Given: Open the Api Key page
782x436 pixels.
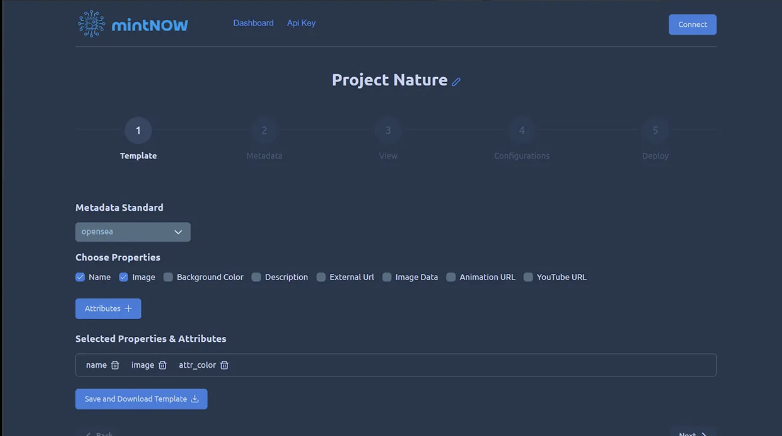Looking at the screenshot, I should (x=301, y=23).
